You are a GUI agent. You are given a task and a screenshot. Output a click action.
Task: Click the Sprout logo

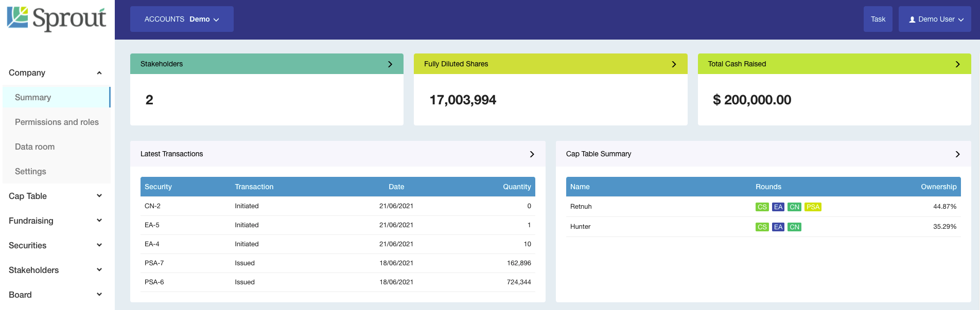(x=57, y=19)
